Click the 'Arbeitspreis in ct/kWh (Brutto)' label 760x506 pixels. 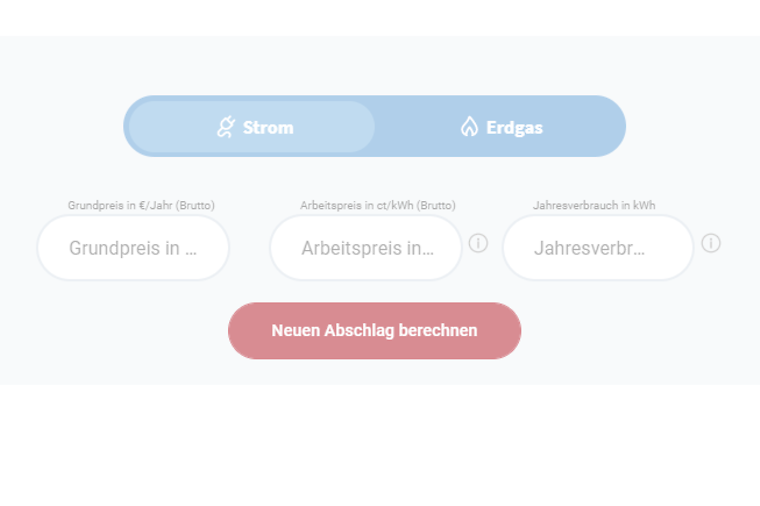pos(378,206)
